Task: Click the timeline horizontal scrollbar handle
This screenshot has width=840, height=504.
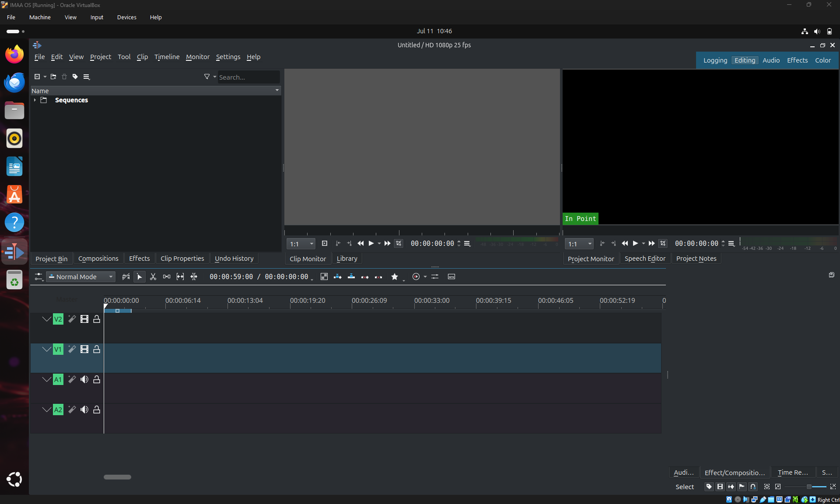Action: [x=117, y=477]
